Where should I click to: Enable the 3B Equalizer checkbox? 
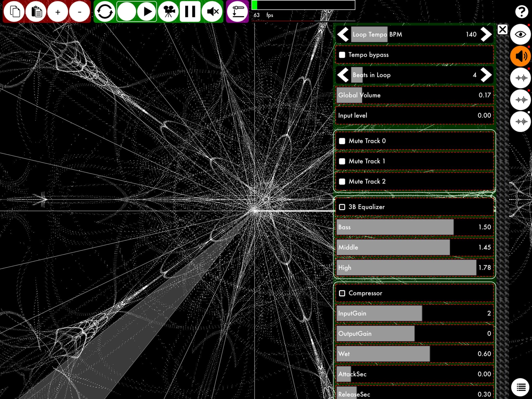coord(342,207)
